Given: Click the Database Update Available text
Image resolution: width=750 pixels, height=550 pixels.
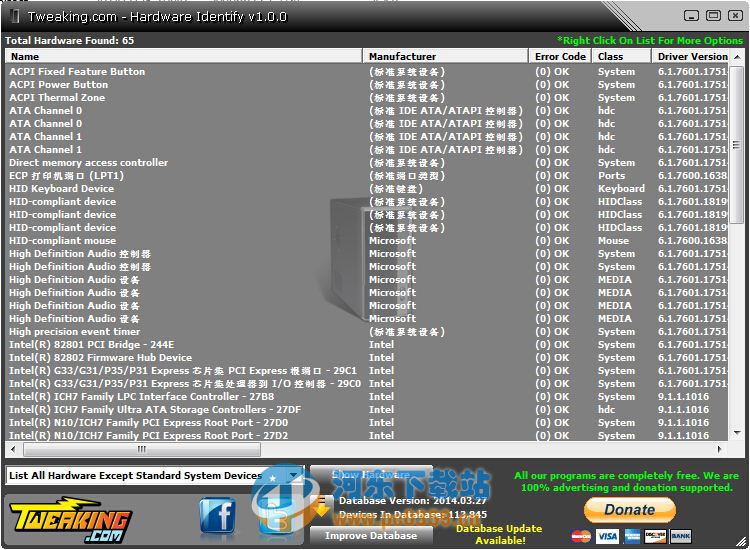Looking at the screenshot, I should [499, 534].
